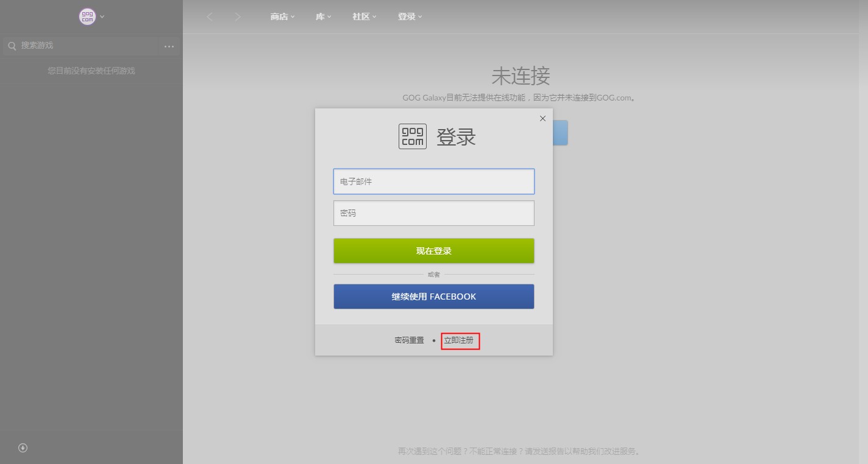Click the 密码重置 password reset link
Image resolution: width=868 pixels, height=464 pixels.
coord(409,340)
